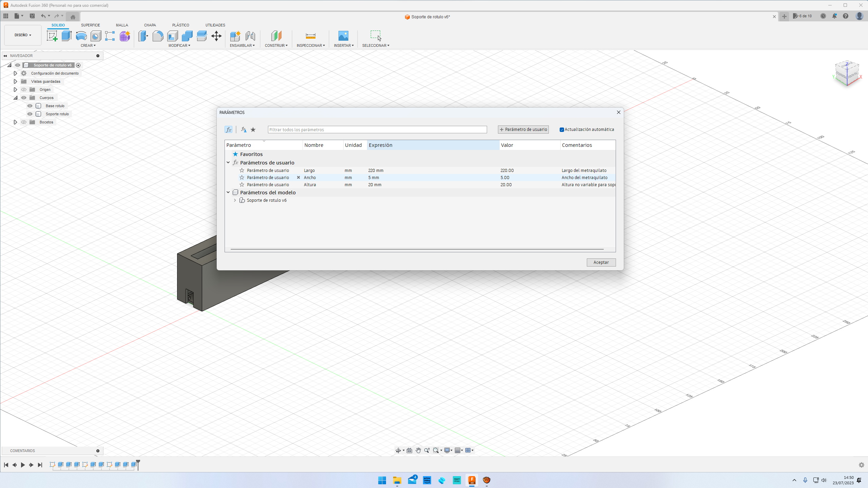Open the UTILIDADES tab
Image resolution: width=868 pixels, height=488 pixels.
(x=215, y=25)
